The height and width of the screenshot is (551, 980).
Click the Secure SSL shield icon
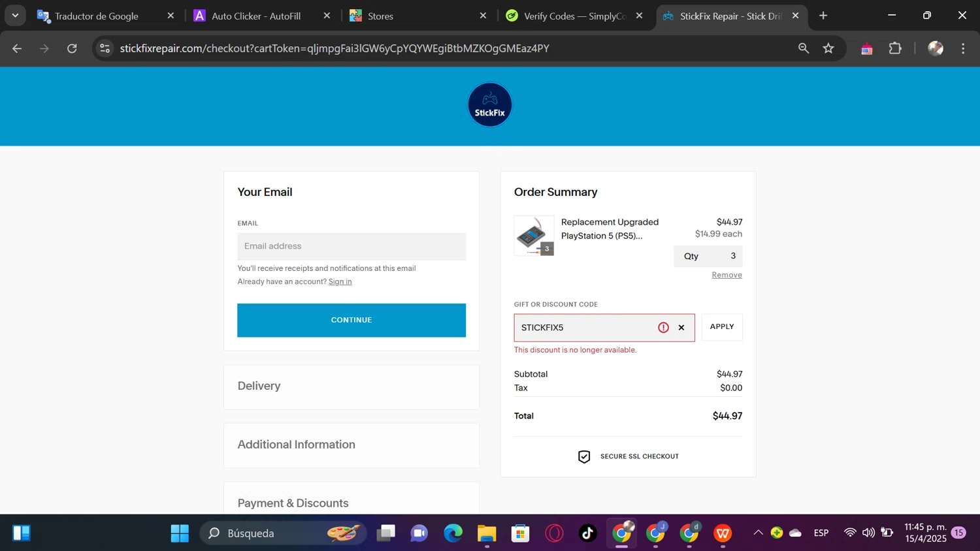584,456
